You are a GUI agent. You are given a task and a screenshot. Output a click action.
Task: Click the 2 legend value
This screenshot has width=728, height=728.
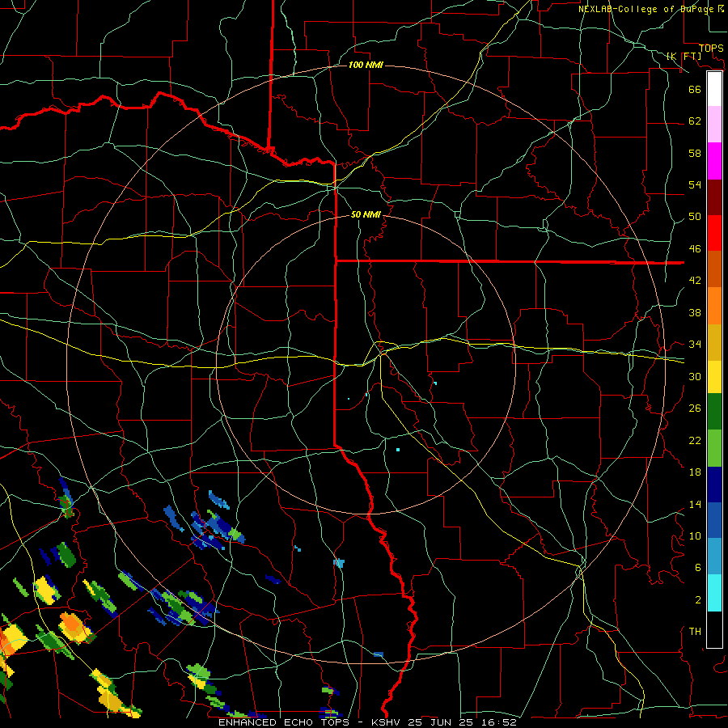coord(697,600)
